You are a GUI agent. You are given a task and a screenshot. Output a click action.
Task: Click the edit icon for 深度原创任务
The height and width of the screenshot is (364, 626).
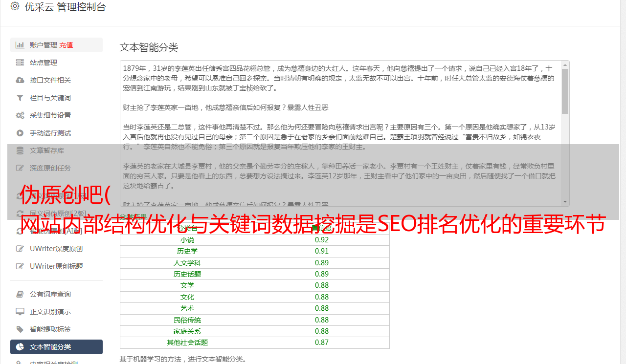[20, 168]
